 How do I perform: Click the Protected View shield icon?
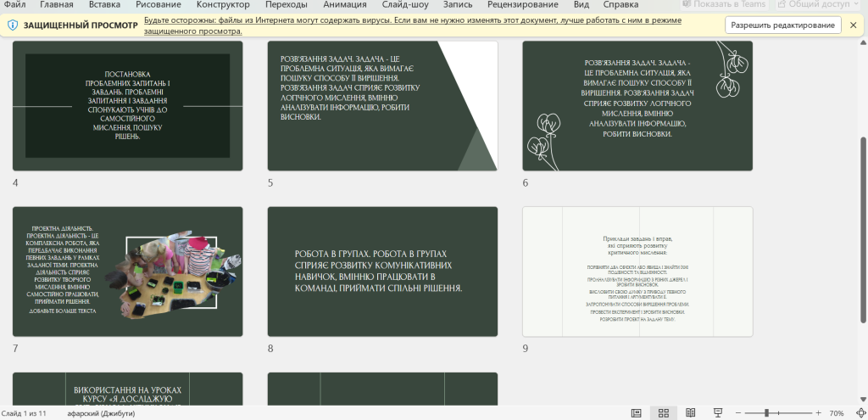click(x=14, y=25)
